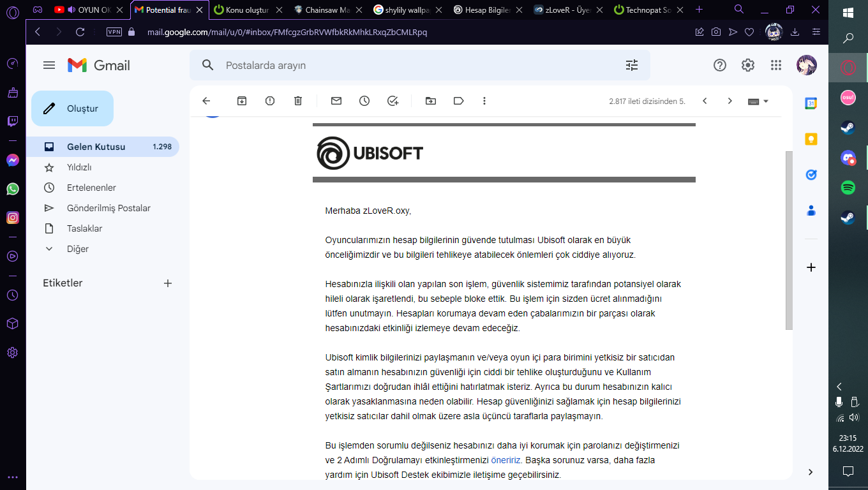
Task: Open Spotify from Windows taskbar
Action: (848, 188)
